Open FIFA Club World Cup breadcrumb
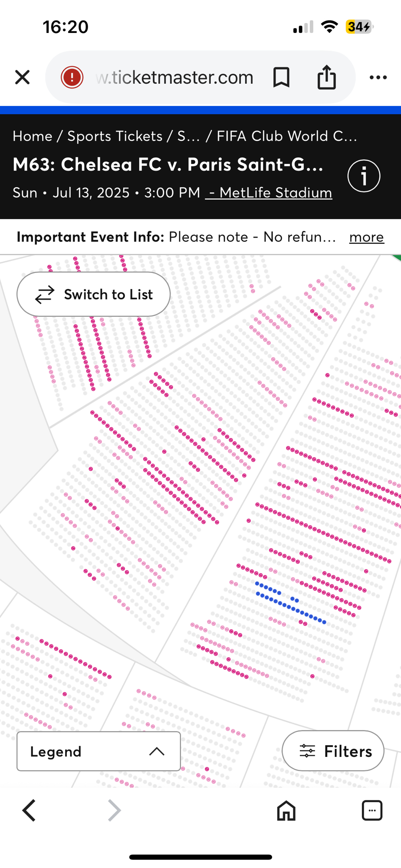Viewport: 401px width, 868px height. pos(286,136)
